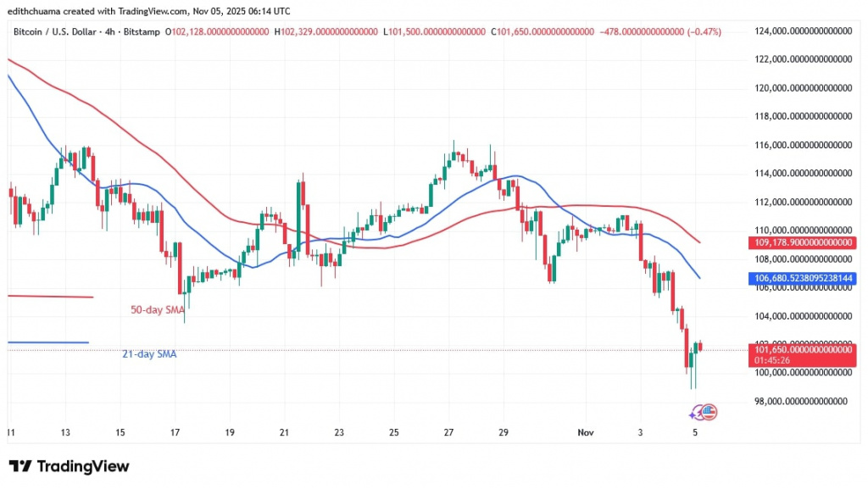Toggle the 50-day SMA label
The width and height of the screenshot is (868, 489).
click(x=158, y=309)
